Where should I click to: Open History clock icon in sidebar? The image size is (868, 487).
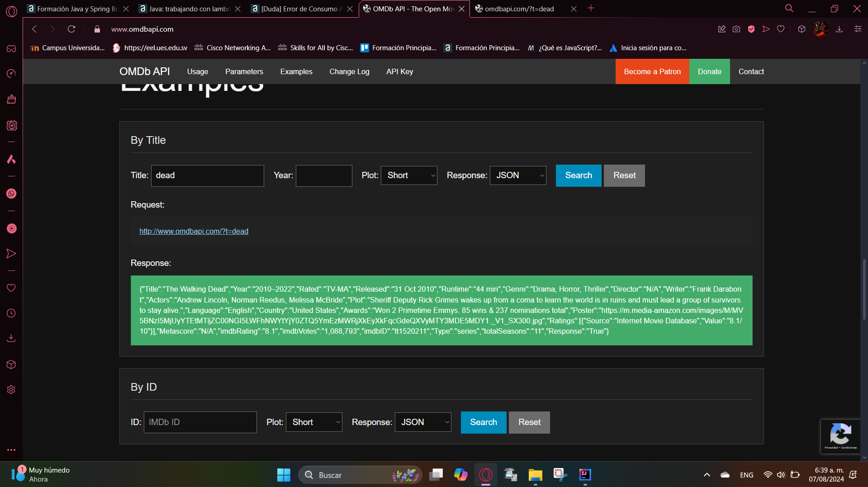point(11,313)
